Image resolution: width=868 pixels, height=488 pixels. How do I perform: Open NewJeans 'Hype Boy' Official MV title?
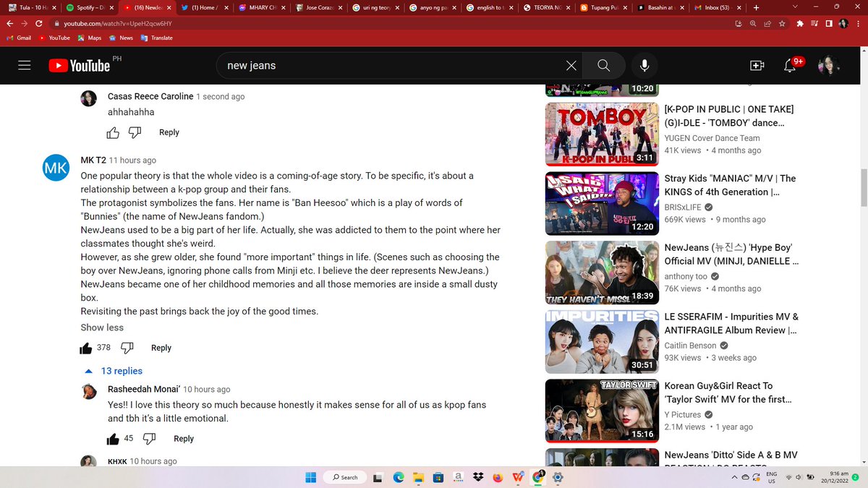[x=731, y=254]
